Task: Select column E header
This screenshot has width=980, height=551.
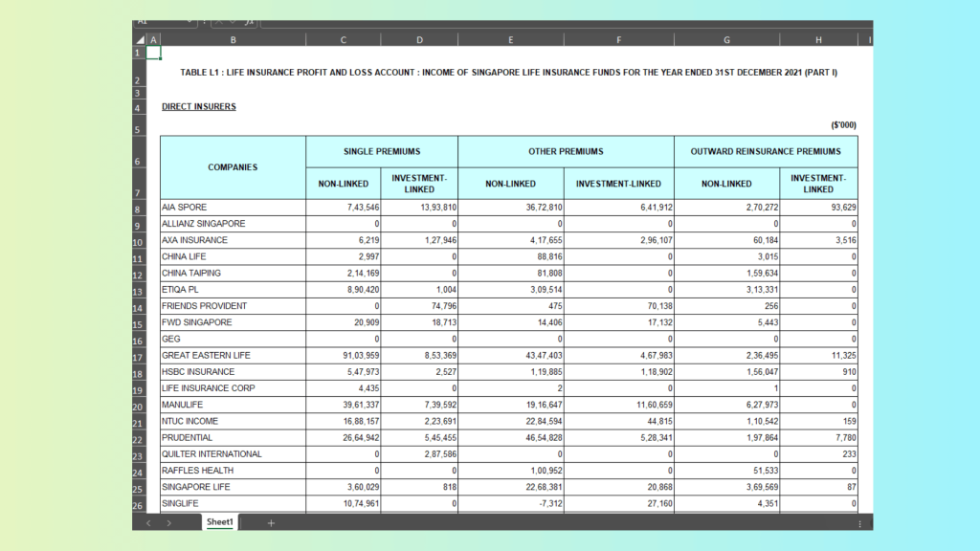Action: click(x=510, y=40)
